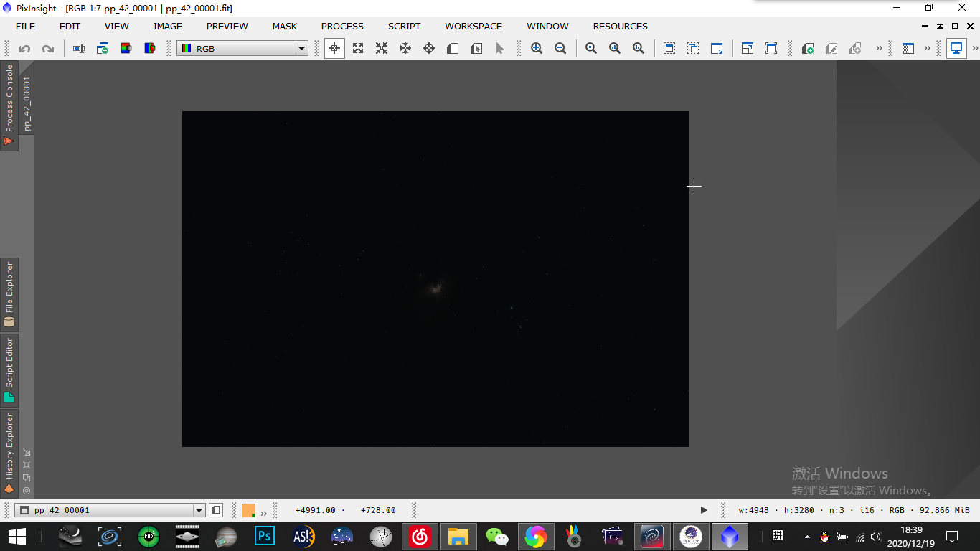Open the SCRIPT menu
This screenshot has height=551, width=980.
pyautogui.click(x=405, y=27)
